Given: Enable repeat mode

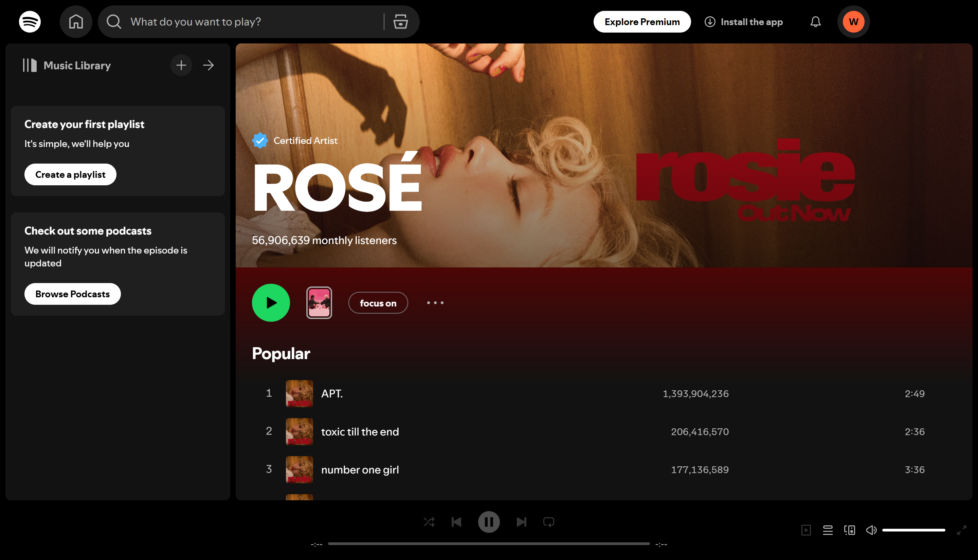Looking at the screenshot, I should pyautogui.click(x=549, y=522).
